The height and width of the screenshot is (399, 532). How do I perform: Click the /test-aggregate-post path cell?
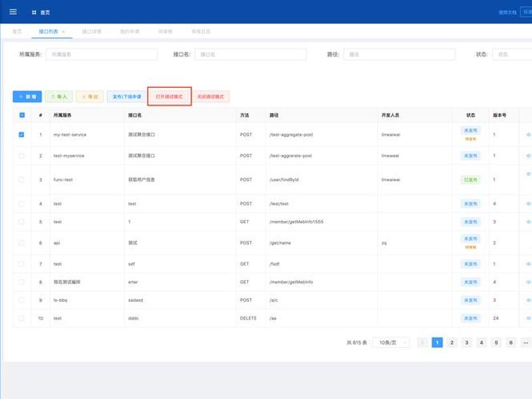pos(291,135)
